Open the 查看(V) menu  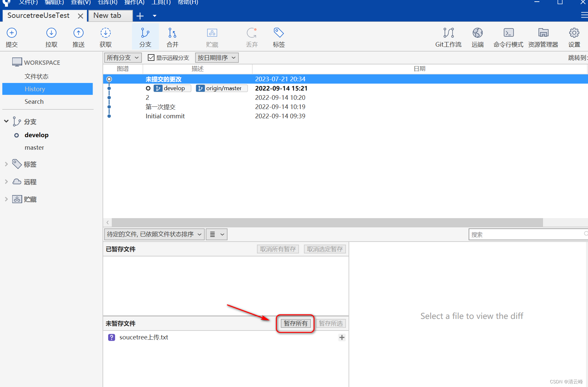click(81, 2)
